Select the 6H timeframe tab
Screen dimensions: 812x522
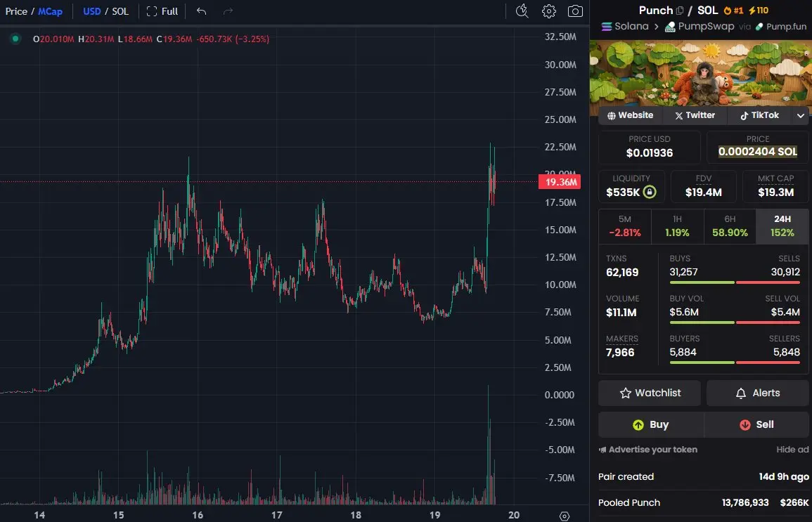click(x=730, y=226)
